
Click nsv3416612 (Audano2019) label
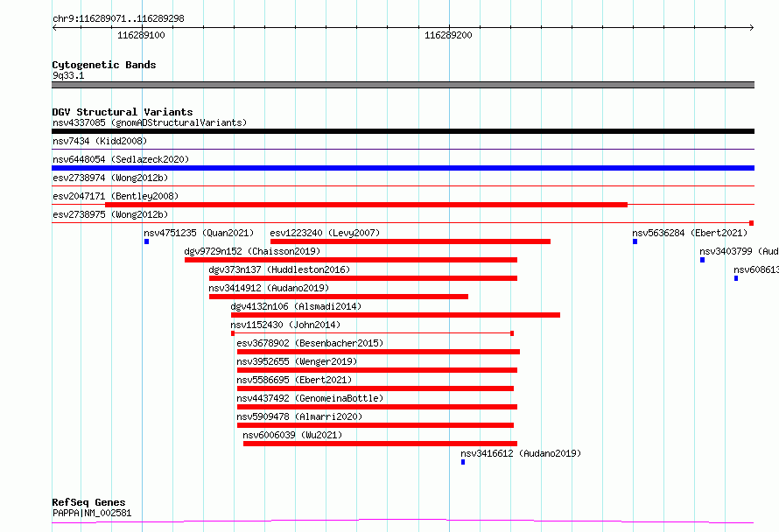tap(521, 453)
